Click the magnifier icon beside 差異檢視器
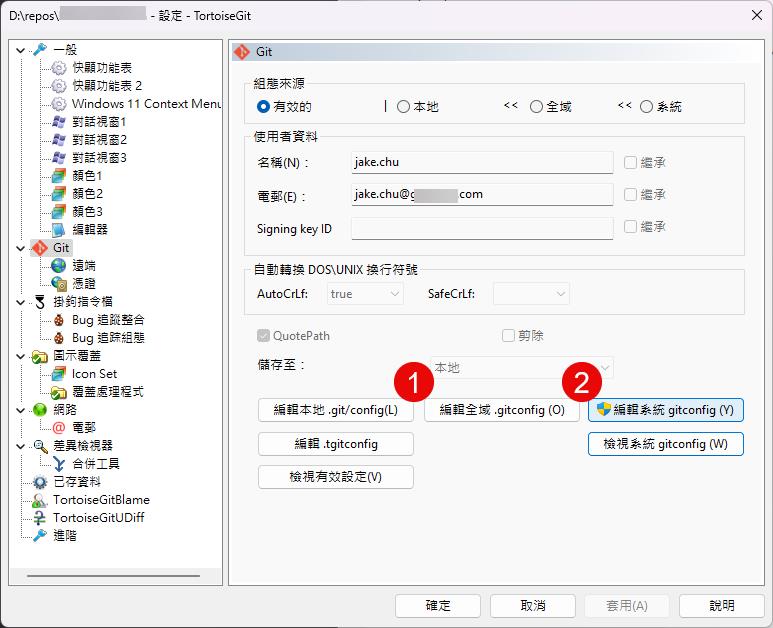This screenshot has height=628, width=773. click(x=39, y=446)
